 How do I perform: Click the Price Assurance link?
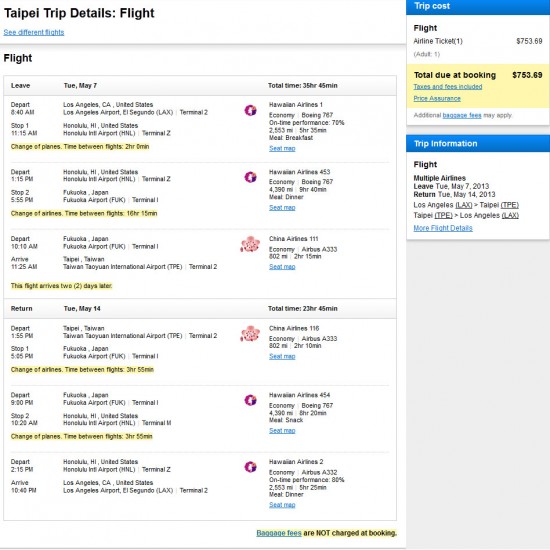[x=437, y=99]
